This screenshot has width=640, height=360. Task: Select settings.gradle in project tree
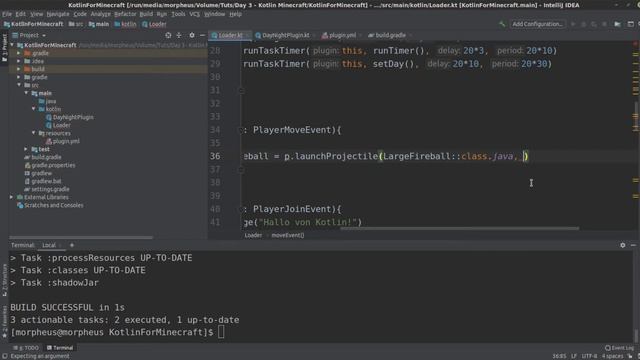(47, 189)
